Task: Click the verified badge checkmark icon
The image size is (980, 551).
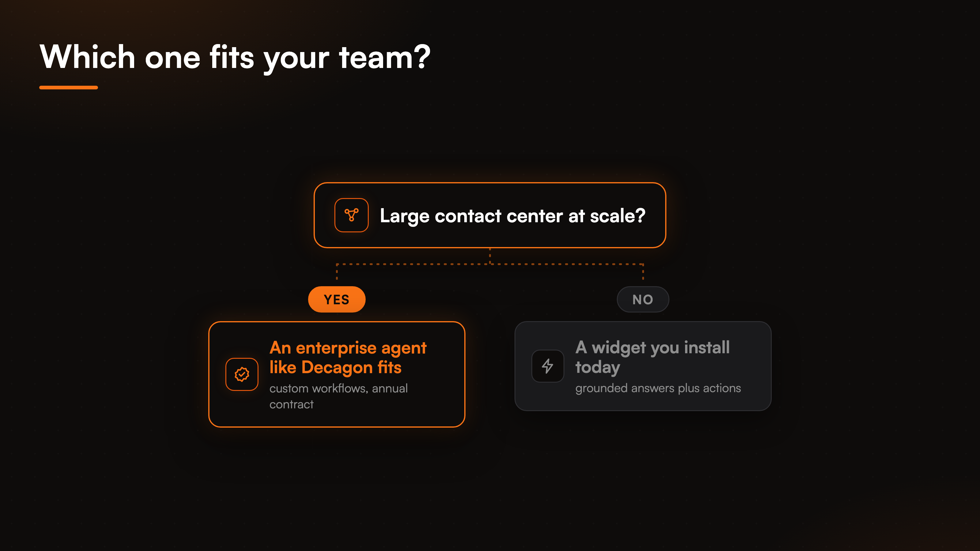Action: click(242, 374)
